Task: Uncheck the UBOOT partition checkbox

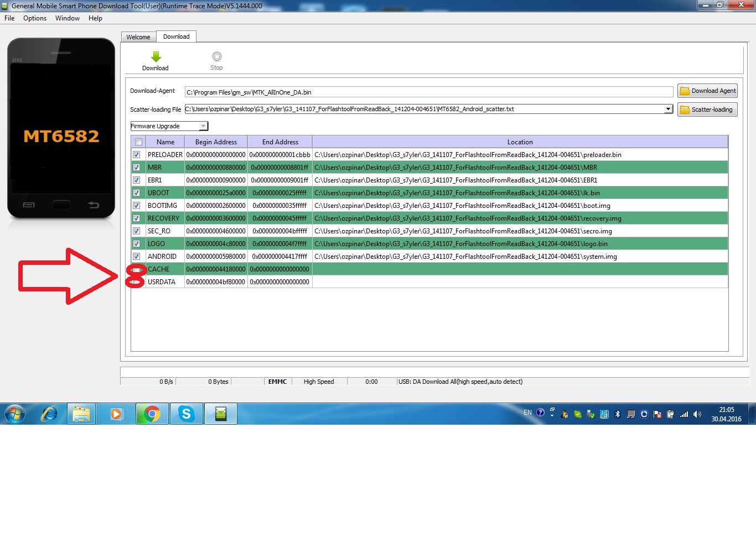Action: click(136, 193)
